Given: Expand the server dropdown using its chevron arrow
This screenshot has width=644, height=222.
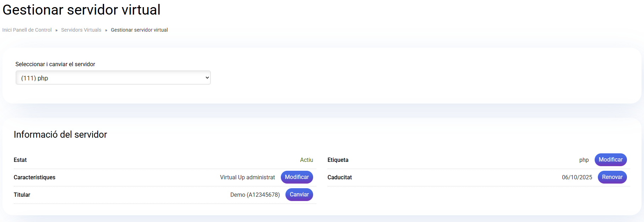Looking at the screenshot, I should tap(207, 78).
